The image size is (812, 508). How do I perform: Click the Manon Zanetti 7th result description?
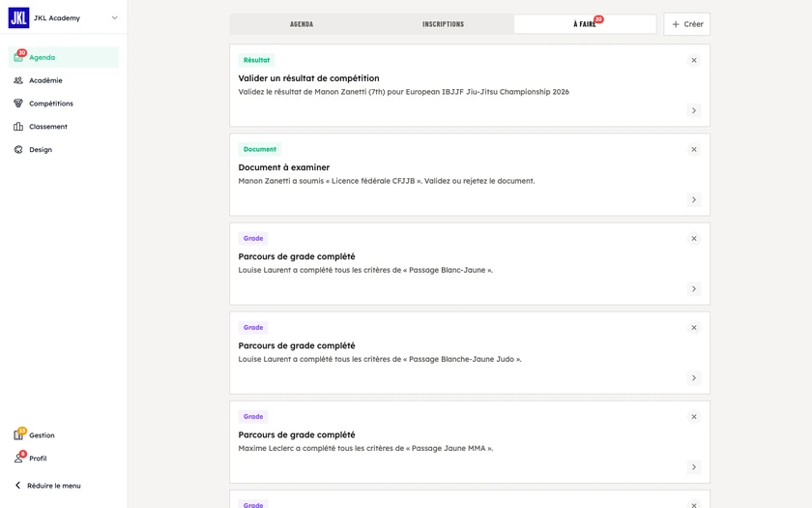click(403, 92)
